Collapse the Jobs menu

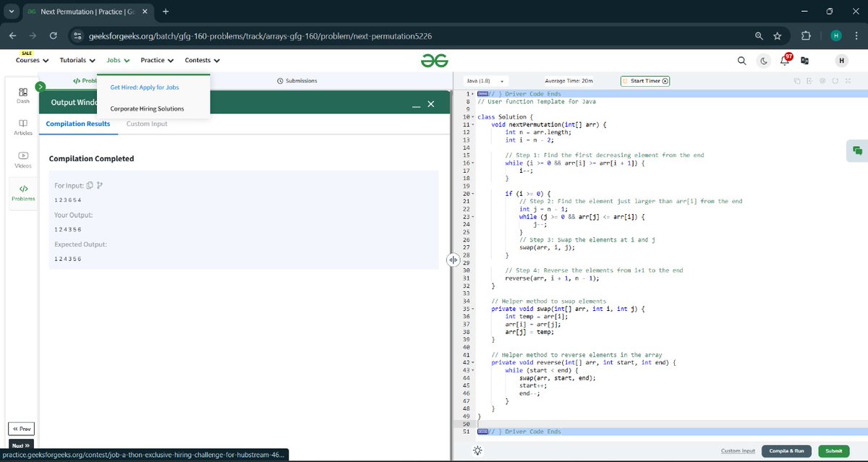(x=118, y=60)
